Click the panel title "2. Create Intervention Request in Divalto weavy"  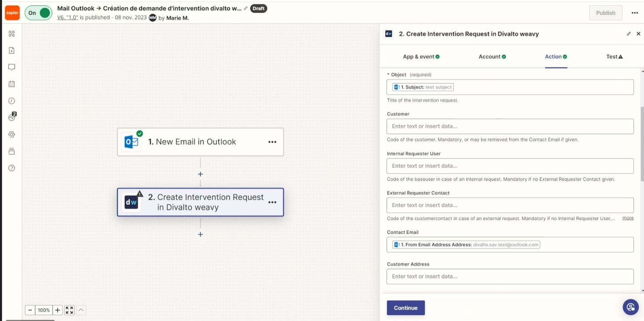point(469,34)
